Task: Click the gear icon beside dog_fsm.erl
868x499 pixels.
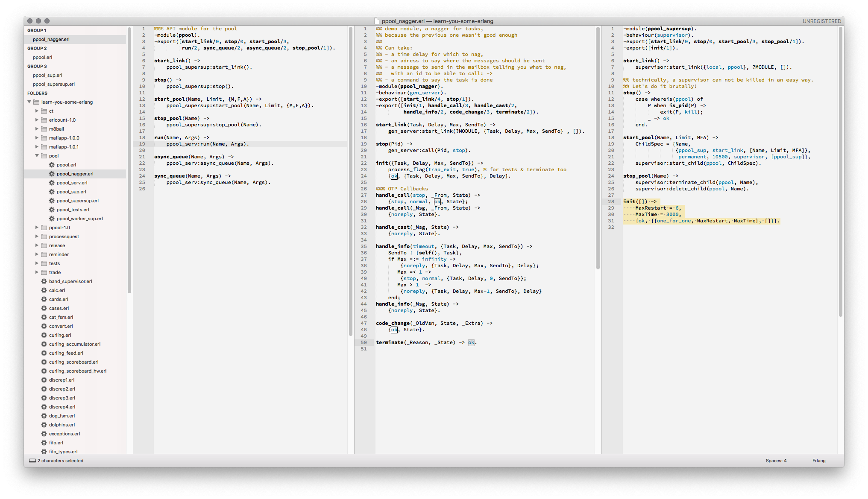Action: (44, 416)
